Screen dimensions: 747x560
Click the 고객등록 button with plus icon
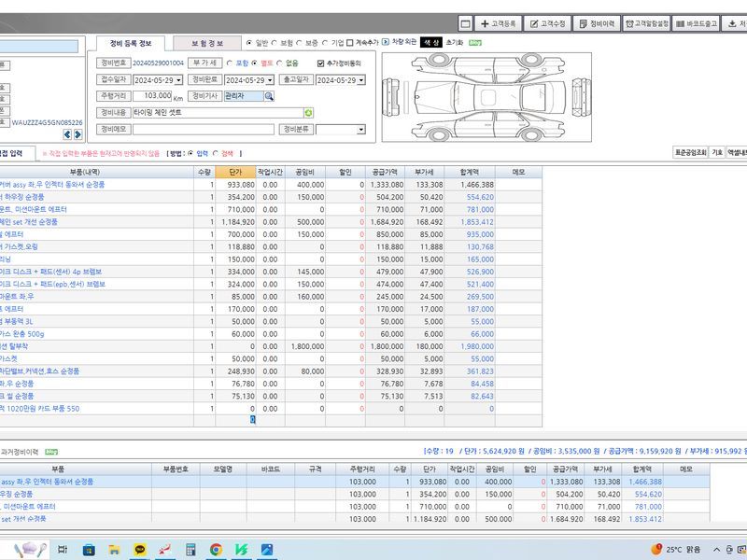(x=499, y=23)
